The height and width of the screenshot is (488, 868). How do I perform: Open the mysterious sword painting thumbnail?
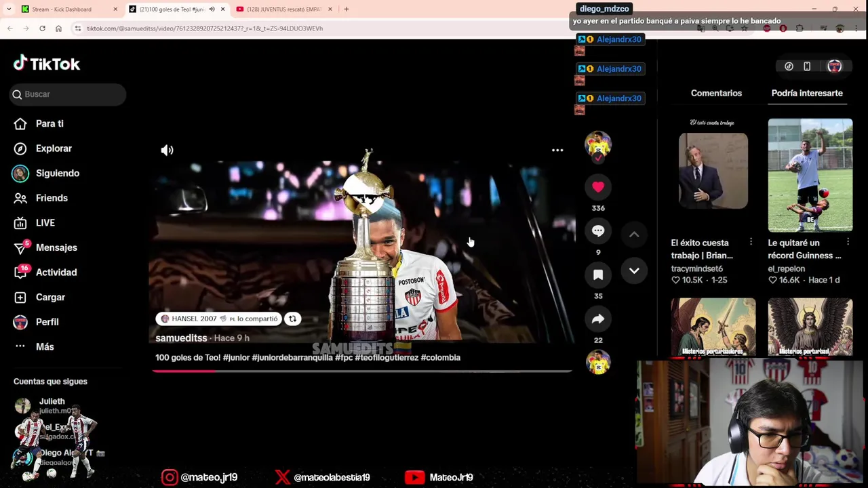[x=713, y=327]
